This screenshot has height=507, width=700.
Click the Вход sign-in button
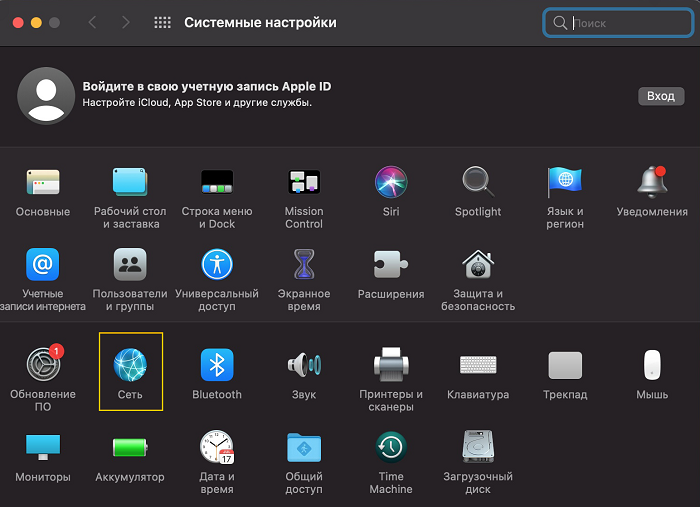[660, 96]
